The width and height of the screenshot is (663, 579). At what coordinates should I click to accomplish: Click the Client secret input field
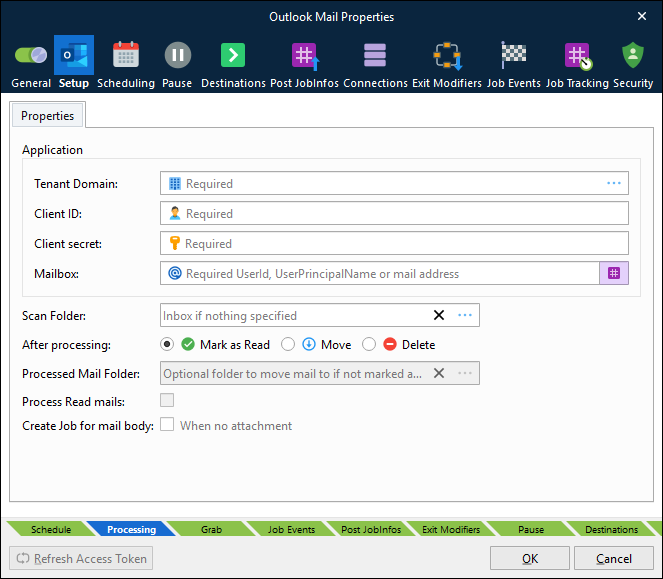pyautogui.click(x=394, y=243)
